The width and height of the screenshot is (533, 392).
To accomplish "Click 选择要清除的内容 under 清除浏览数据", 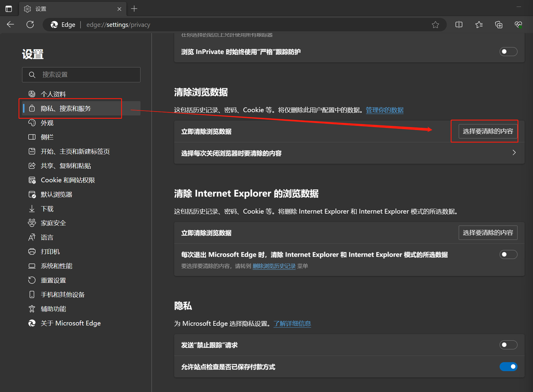I will pos(488,131).
